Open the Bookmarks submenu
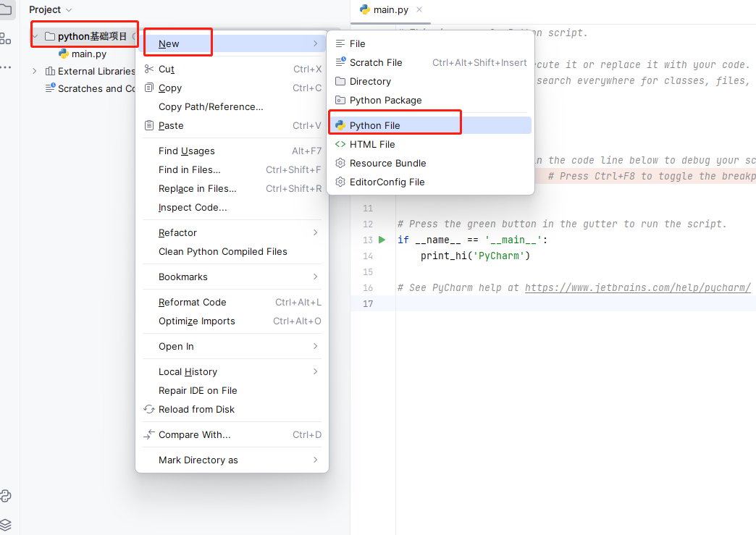756x535 pixels. 232,277
